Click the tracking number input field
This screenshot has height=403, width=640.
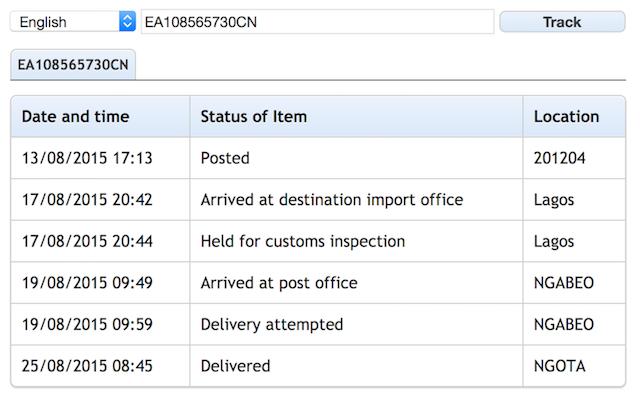[x=317, y=22]
